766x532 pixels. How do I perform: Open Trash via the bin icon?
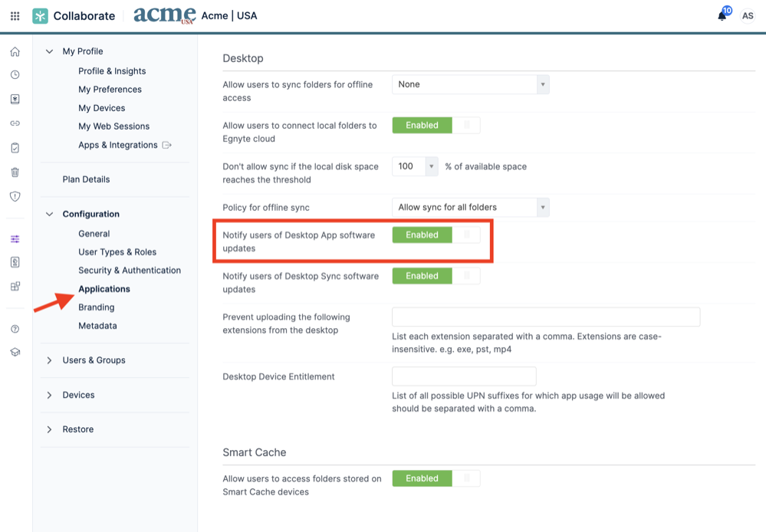pos(15,172)
